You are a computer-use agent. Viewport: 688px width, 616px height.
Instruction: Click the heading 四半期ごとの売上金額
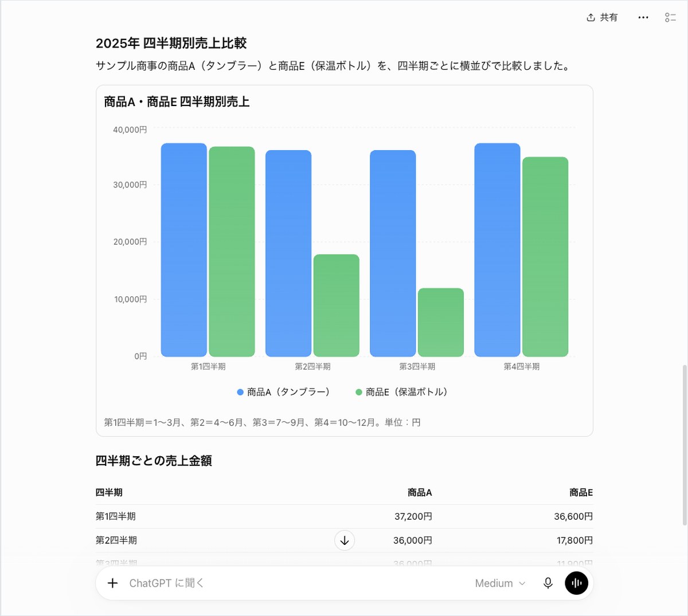coord(154,461)
